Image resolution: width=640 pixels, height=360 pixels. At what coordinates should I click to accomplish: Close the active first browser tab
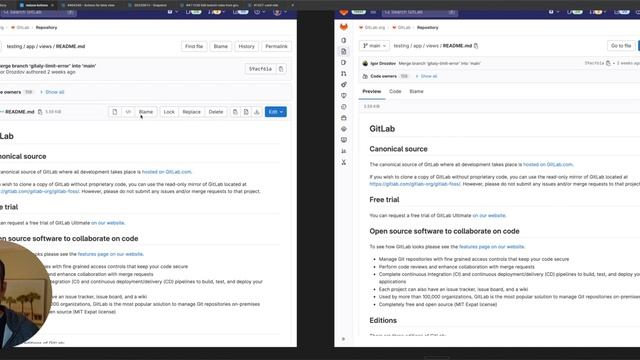click(52, 5)
